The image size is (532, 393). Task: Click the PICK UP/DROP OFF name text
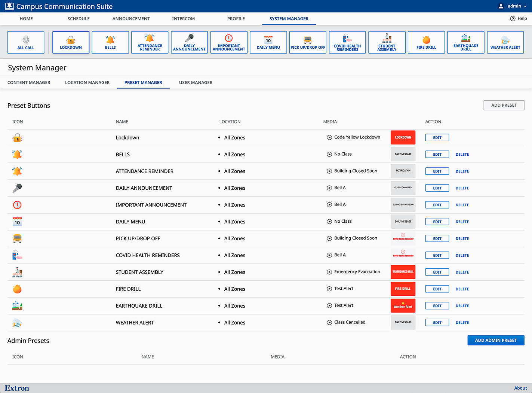[x=138, y=238]
